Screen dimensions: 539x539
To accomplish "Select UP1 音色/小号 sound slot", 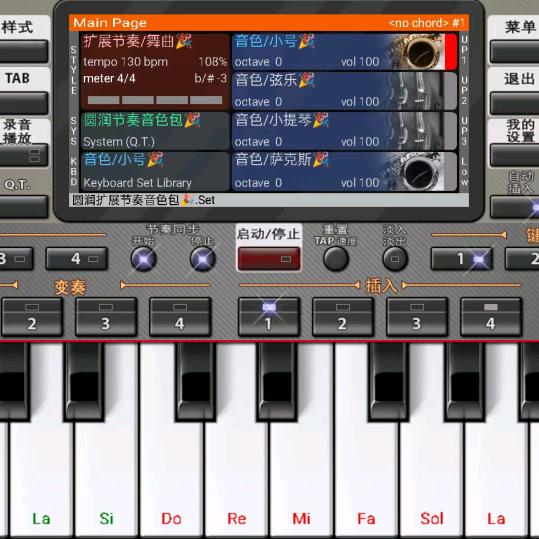I will click(x=344, y=52).
